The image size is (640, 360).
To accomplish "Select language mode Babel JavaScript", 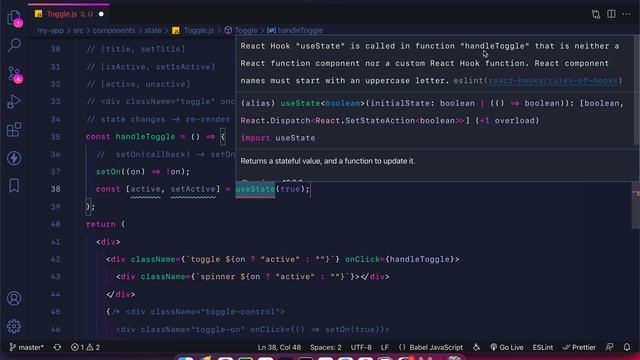I will pyautogui.click(x=431, y=347).
